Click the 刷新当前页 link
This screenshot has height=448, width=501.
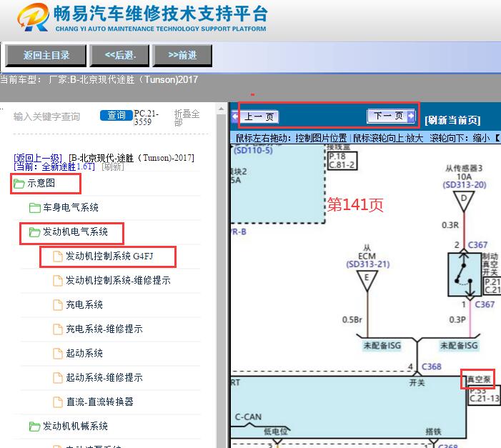[x=452, y=120]
